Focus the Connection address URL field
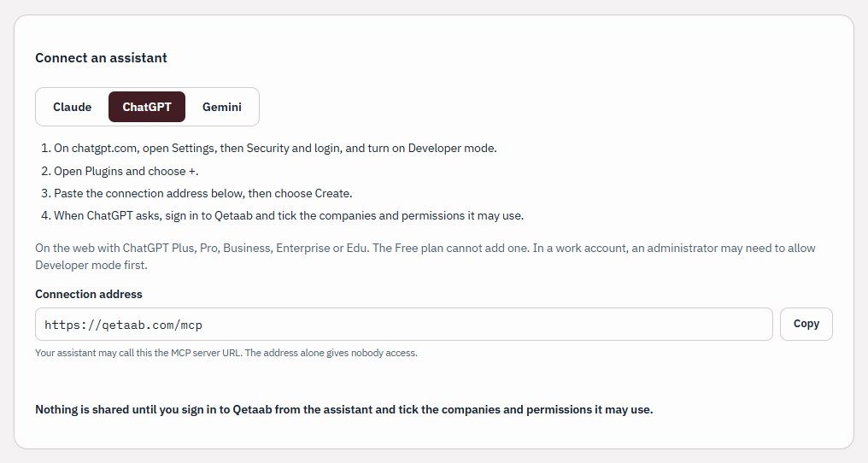 click(403, 325)
